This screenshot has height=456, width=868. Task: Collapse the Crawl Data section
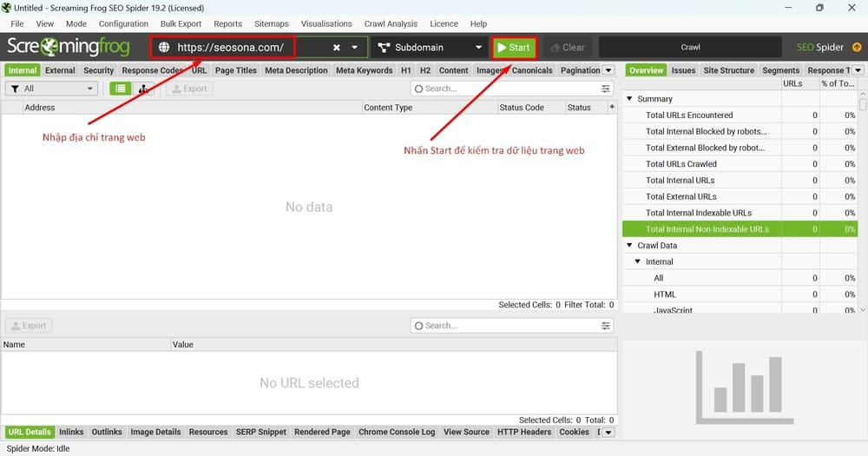pos(629,246)
